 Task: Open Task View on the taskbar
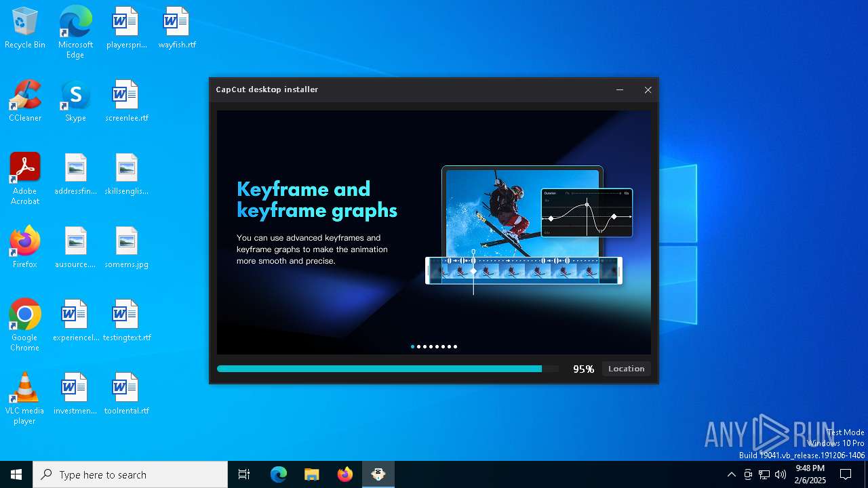244,474
